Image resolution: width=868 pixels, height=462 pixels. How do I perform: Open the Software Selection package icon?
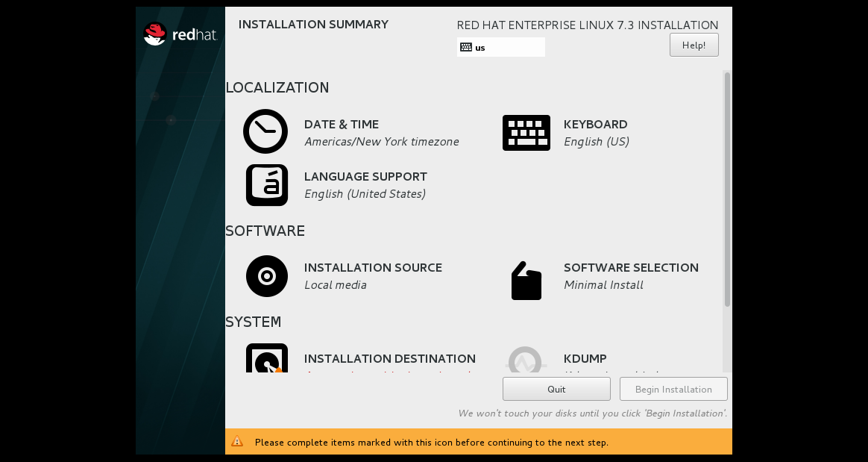[526, 281]
